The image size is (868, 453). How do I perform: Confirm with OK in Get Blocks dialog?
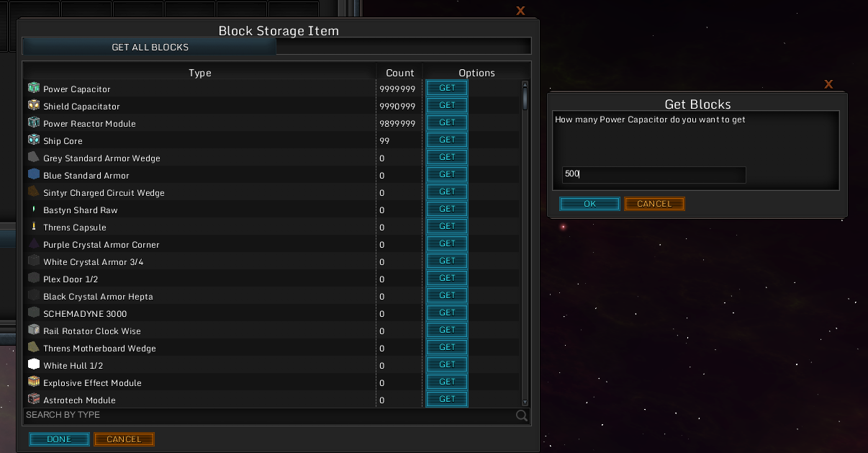pos(589,204)
